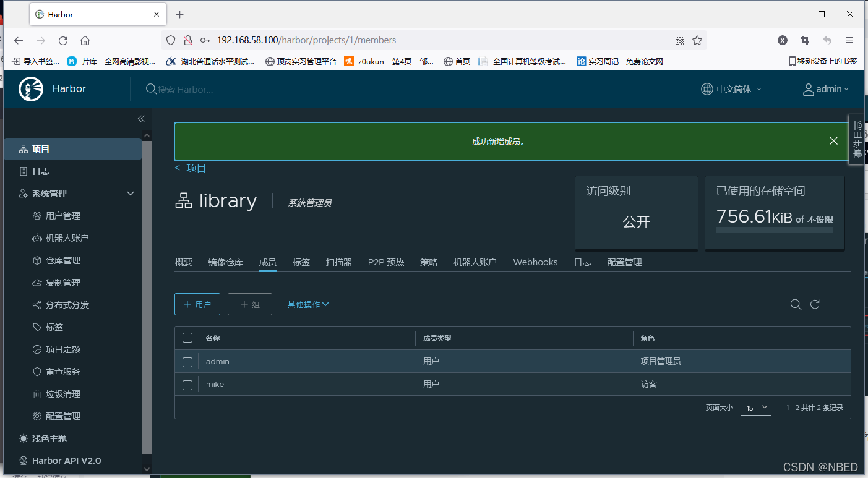Switch to the 标签 project tab
Screen dimensions: 868x478
[x=301, y=262]
